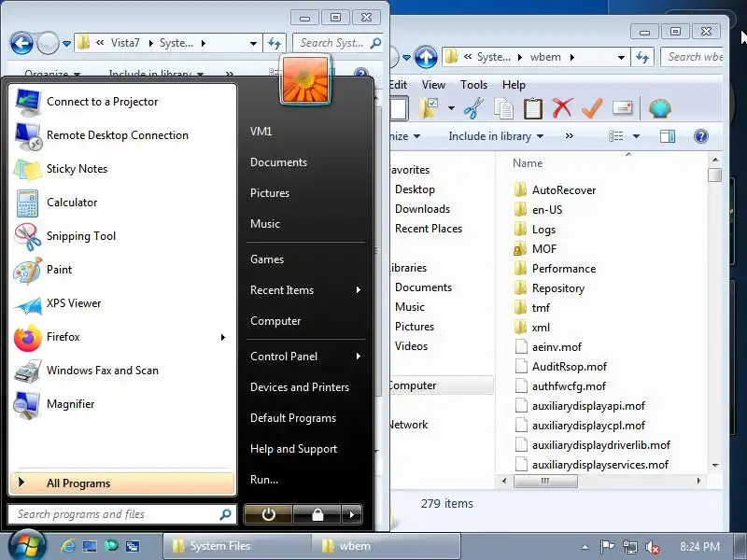Click the Up arrow button in wbem window
This screenshot has height=560, width=747.
click(426, 58)
